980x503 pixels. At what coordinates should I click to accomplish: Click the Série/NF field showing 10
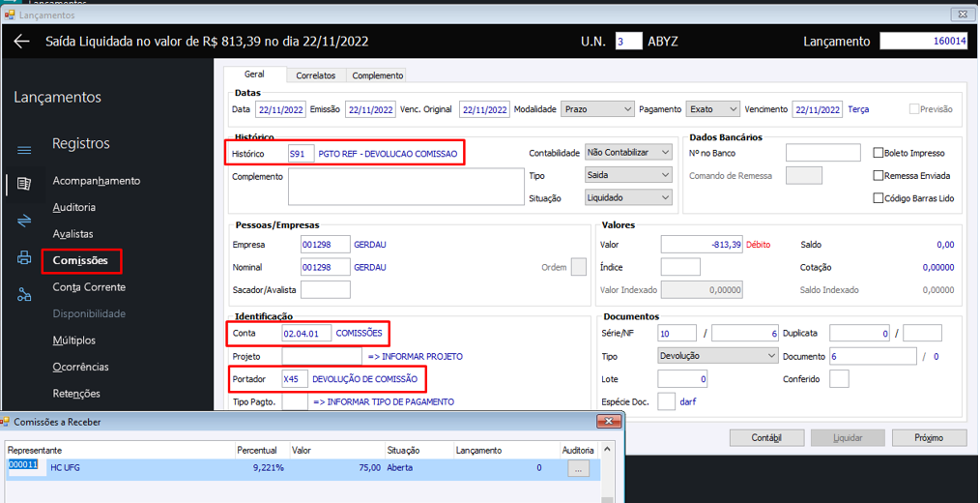point(677,334)
